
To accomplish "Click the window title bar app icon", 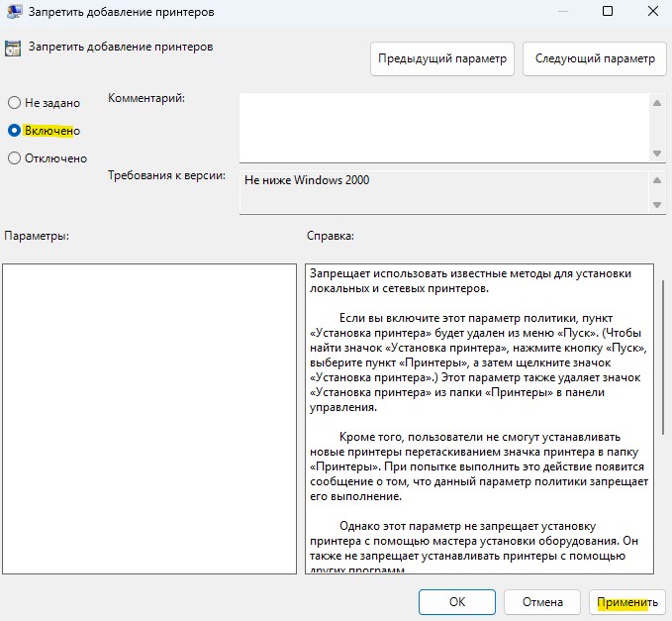I will [x=15, y=11].
